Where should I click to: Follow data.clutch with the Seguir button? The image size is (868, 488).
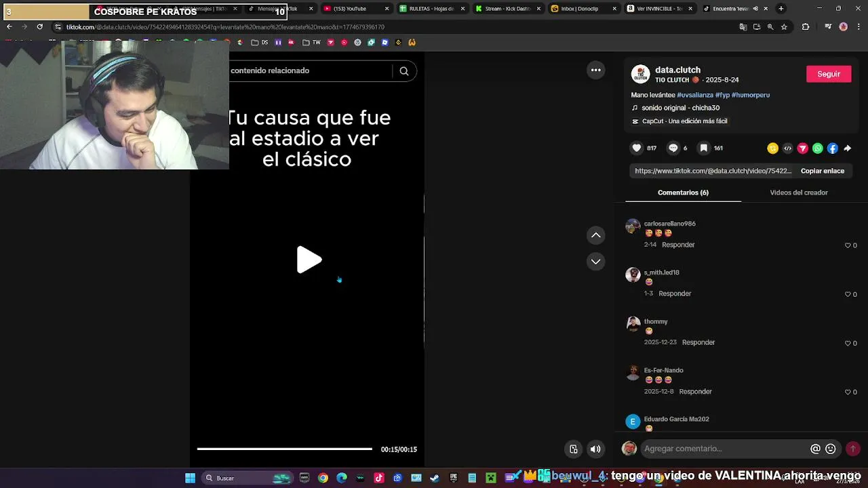click(829, 74)
